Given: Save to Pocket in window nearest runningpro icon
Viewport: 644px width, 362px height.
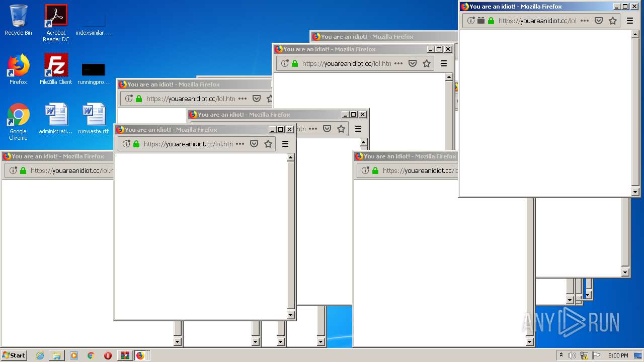Looking at the screenshot, I should coord(257,99).
